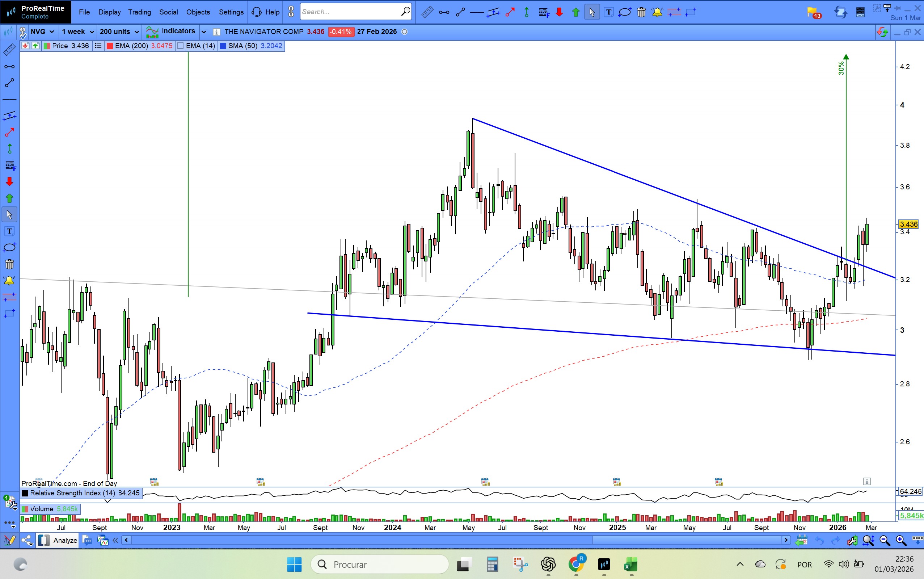
Task: Toggle the EMA (14) visibility checkbox
Action: coord(181,46)
